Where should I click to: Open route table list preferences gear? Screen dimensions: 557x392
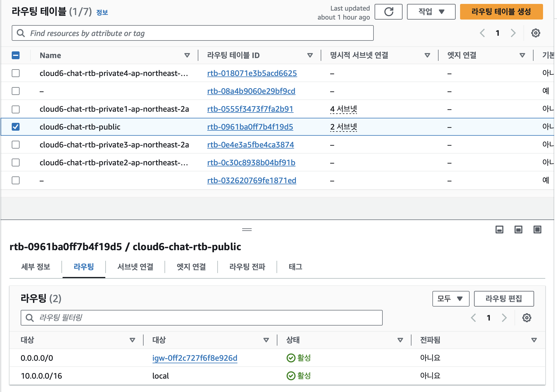[x=535, y=33]
